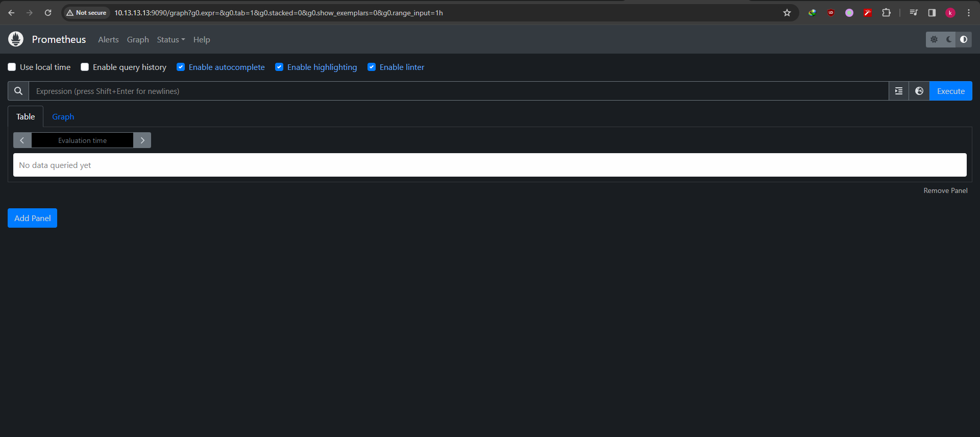Image resolution: width=980 pixels, height=437 pixels.
Task: Disable the autocomplete checkbox
Action: [181, 67]
